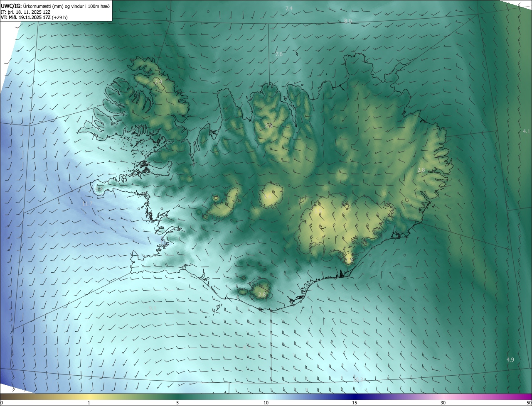Click the color scale tick labeled 10
Image resolution: width=532 pixels, height=406 pixels.
266,403
